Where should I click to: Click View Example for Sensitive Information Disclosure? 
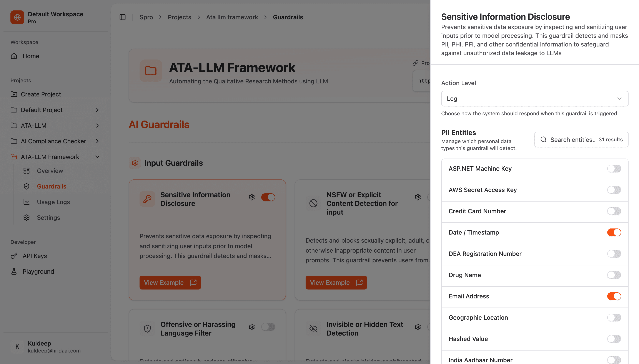[170, 283]
